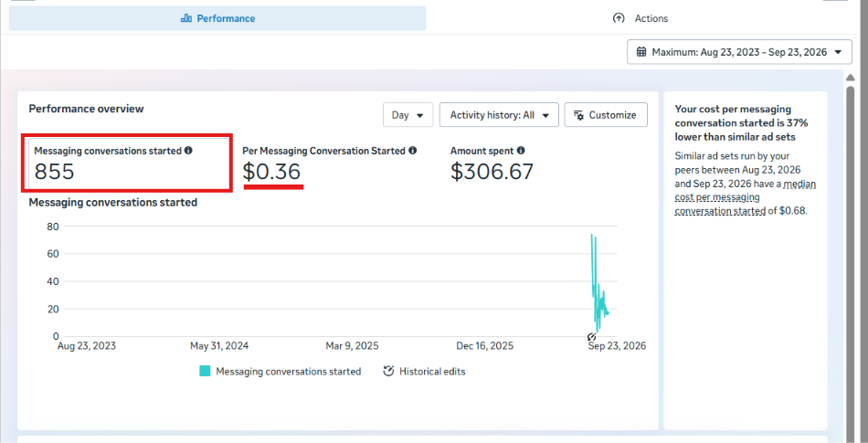Click the Actions upload arrow icon

pyautogui.click(x=619, y=18)
